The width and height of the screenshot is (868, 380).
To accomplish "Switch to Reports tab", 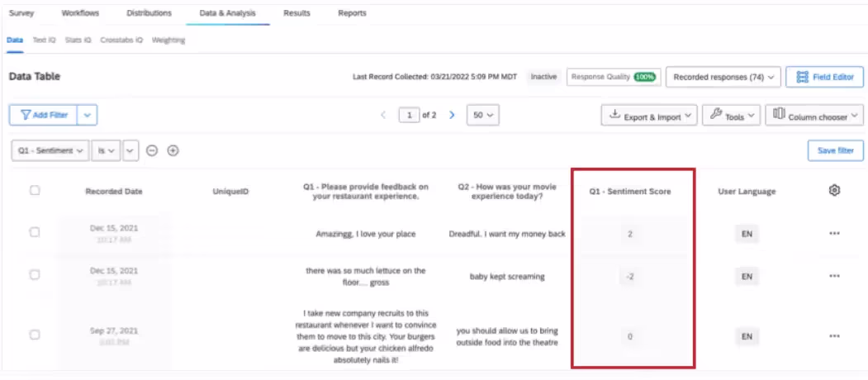I will point(352,12).
